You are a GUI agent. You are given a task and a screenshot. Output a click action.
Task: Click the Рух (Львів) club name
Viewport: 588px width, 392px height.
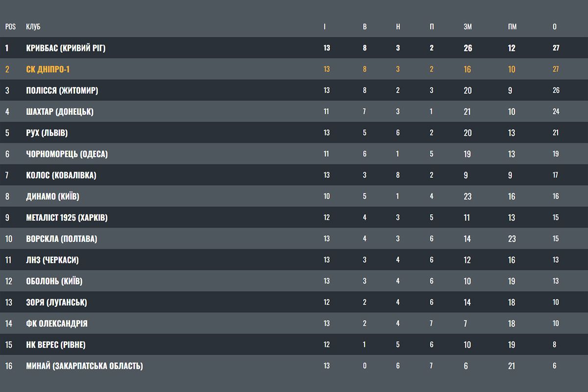(x=47, y=133)
